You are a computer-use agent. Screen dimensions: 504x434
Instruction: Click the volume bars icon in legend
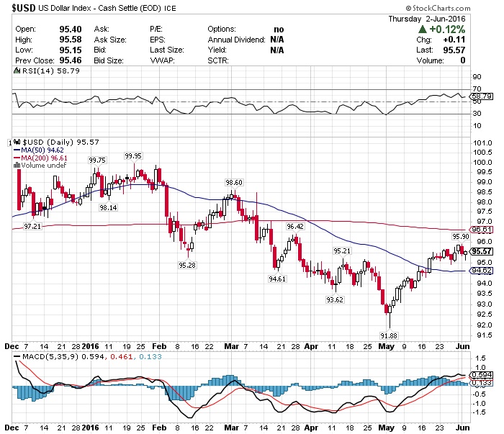point(17,165)
